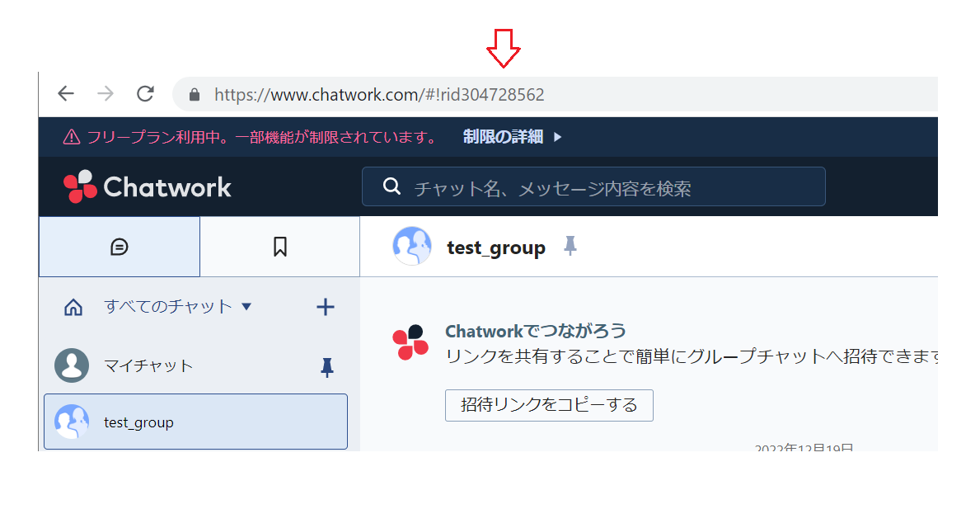Click the padlock site security icon
The image size is (980, 509).
pyautogui.click(x=195, y=95)
